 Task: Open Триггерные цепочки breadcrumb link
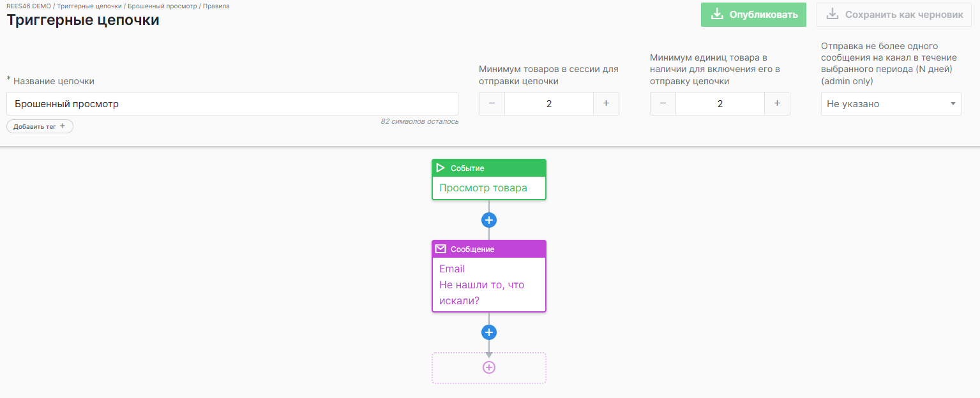coord(89,6)
